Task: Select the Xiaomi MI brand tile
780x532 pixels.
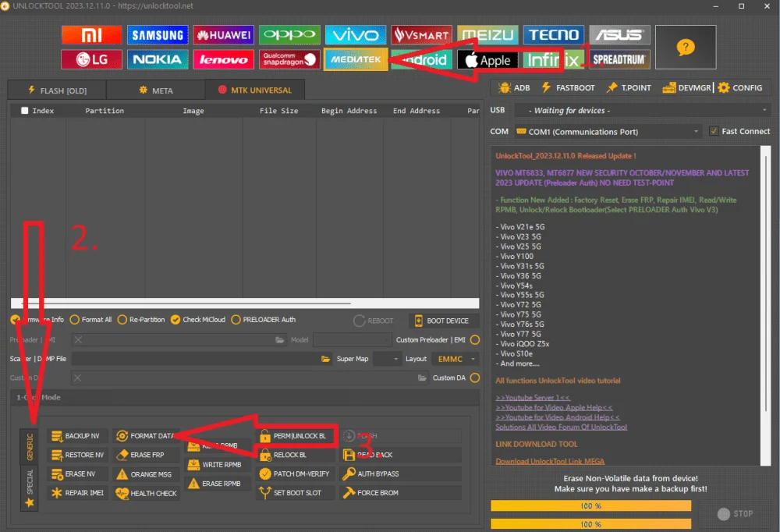Action: click(91, 35)
